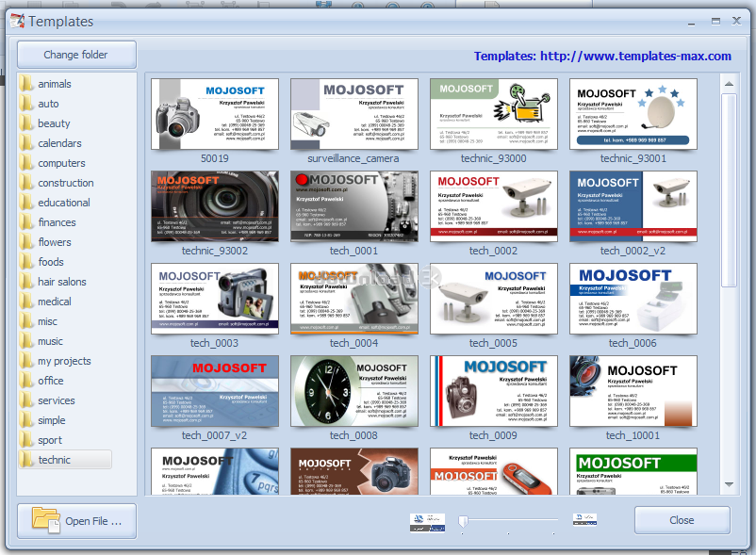The image size is (756, 555).
Task: Click the finances folder icon
Action: pos(26,222)
